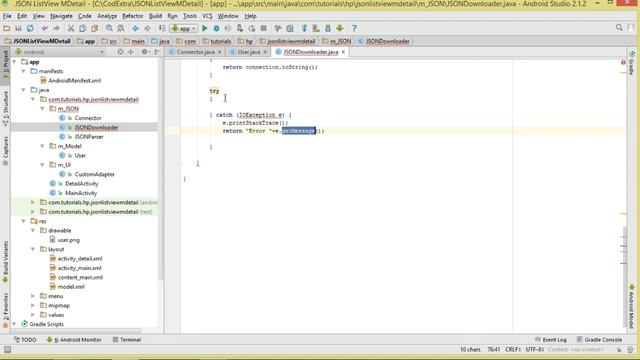Open the Gradle Console
Image resolution: width=640 pixels, height=360 pixels.
(599, 339)
